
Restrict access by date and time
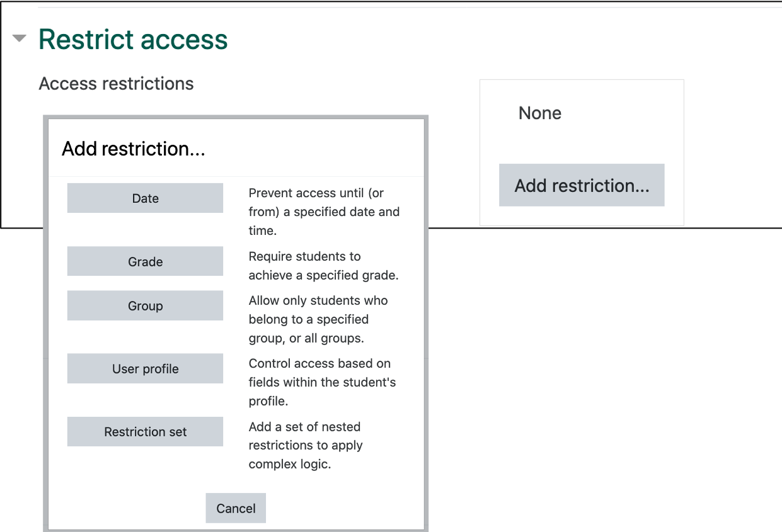[x=145, y=198]
